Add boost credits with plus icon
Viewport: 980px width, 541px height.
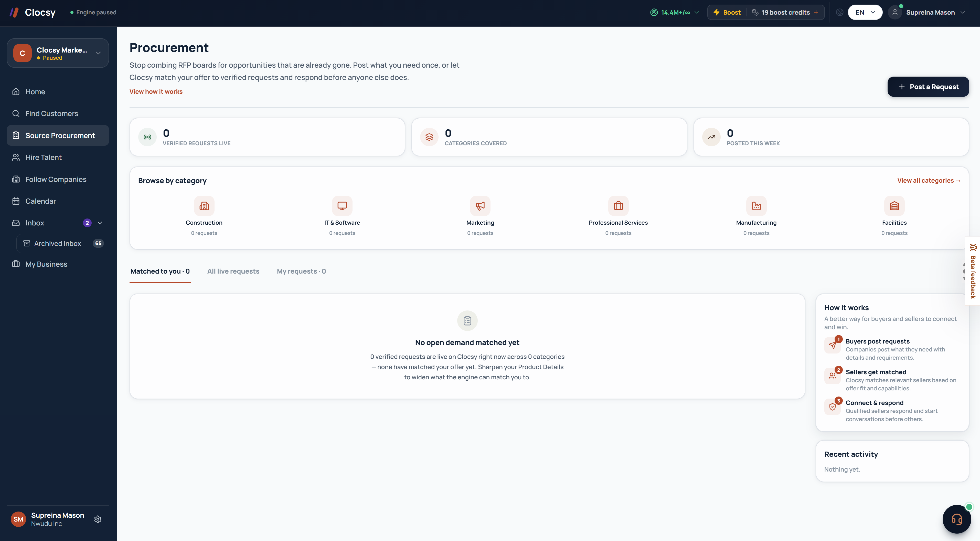coord(816,13)
